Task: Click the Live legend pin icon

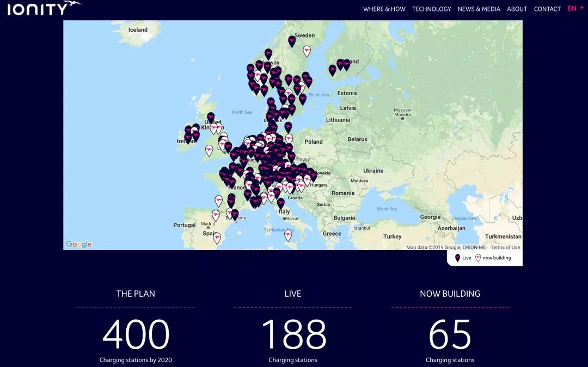Action: (457, 258)
